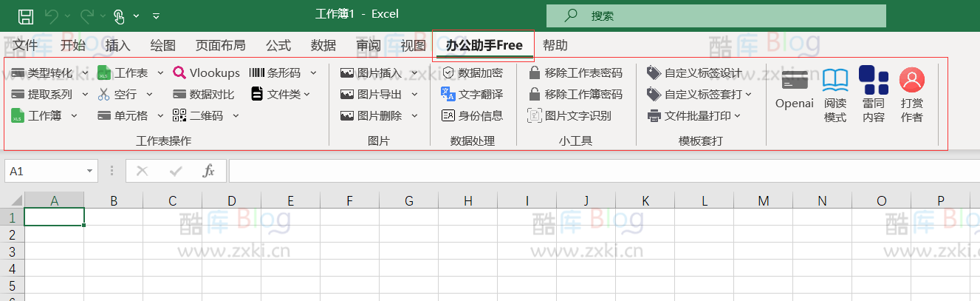Viewport: 980px width, 301px height.
Task: Switch to the 审阅 tab
Action: point(369,45)
